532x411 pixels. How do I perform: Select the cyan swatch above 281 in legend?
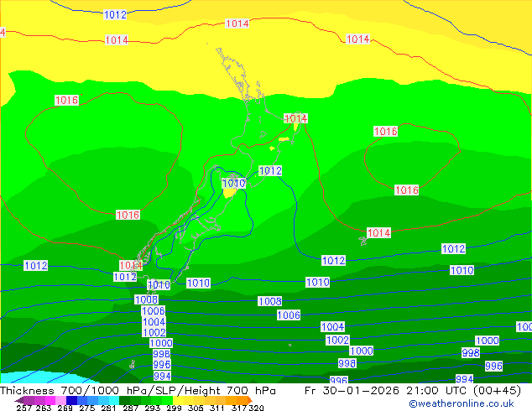[x=114, y=400]
